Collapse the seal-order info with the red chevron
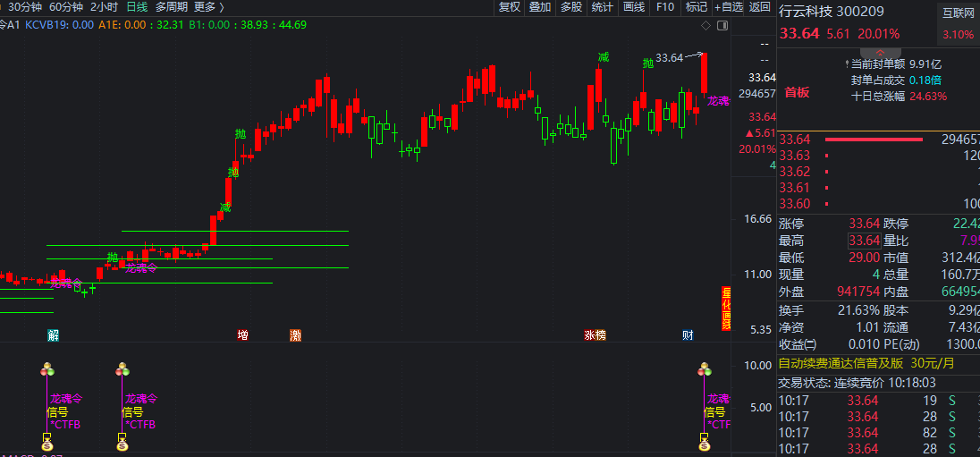This screenshot has width=980, height=457. point(880,52)
